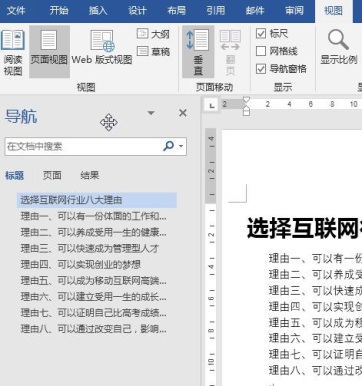Switch to Reading view (阅读视图)

[13, 52]
